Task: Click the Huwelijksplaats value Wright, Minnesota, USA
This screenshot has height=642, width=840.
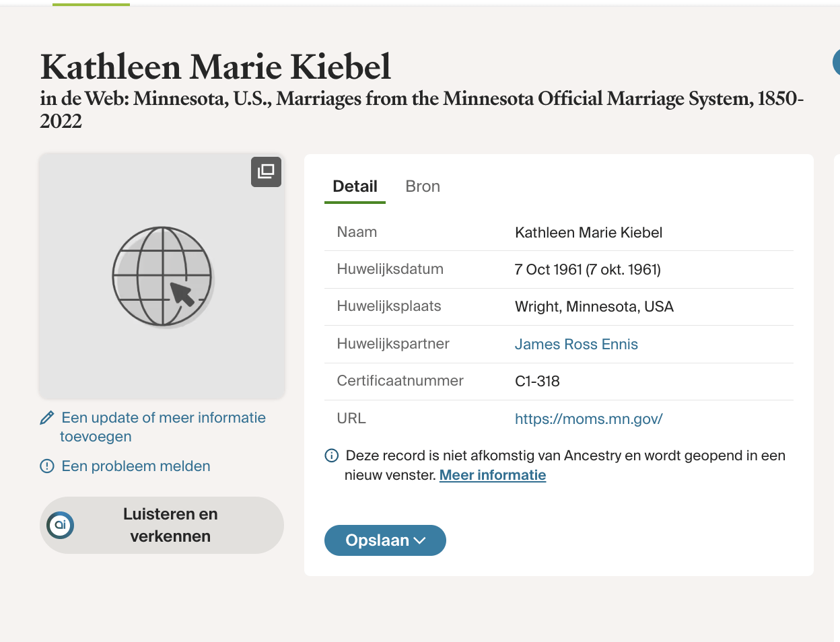Action: click(594, 306)
